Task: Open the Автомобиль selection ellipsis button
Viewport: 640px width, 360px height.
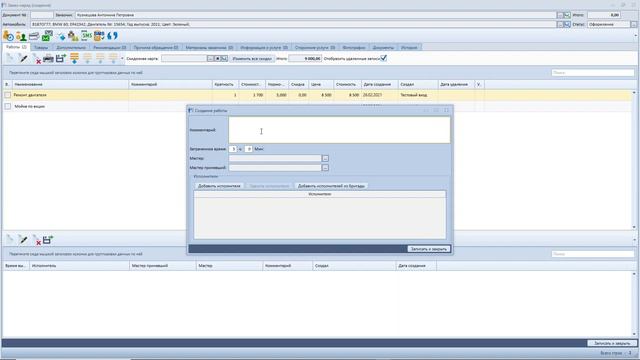Action: (x=560, y=24)
